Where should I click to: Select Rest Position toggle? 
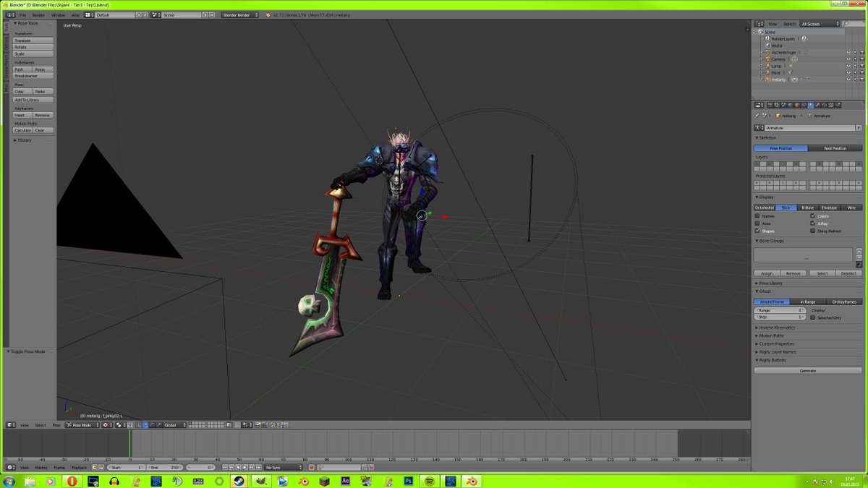click(835, 148)
